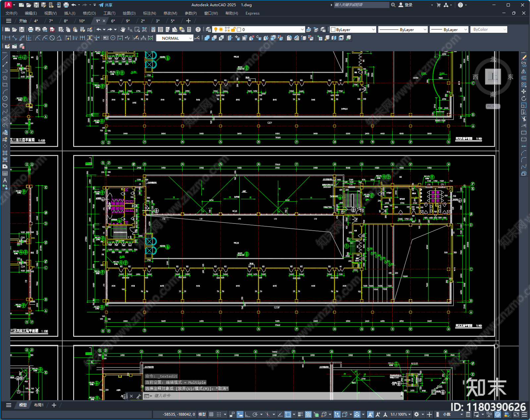Open the ByLayer linetype dropdown
Viewport: 530px width, 420px height.
coord(403,29)
